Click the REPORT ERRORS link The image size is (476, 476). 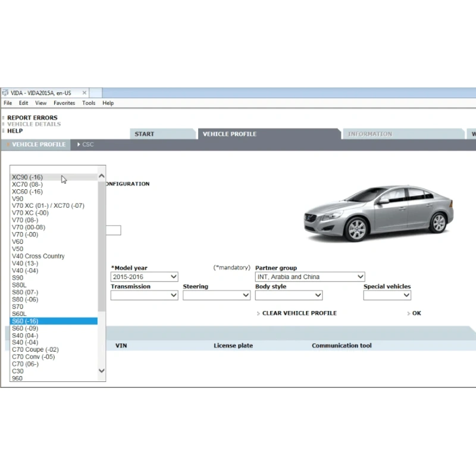33,117
